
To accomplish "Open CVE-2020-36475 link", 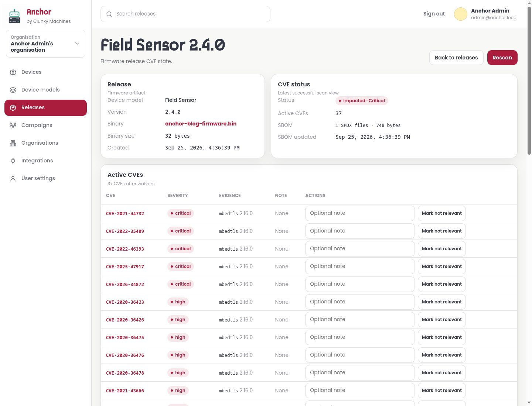I will (x=125, y=338).
